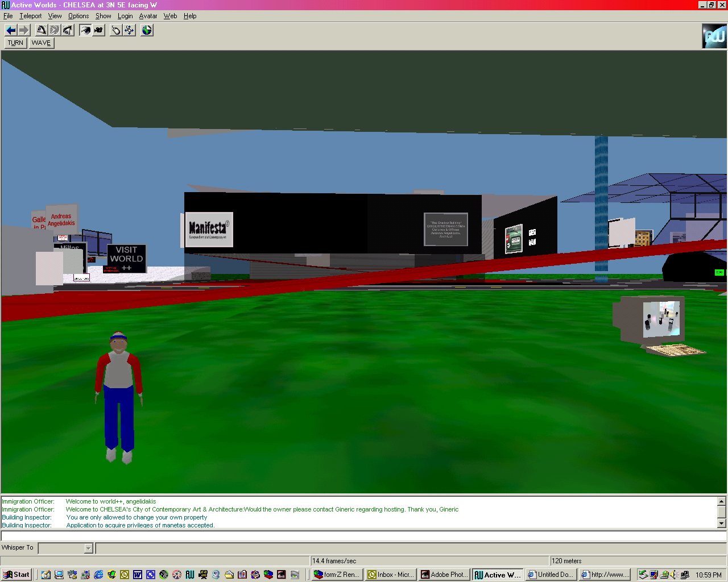Click the Active Worlds logo top right

point(714,36)
